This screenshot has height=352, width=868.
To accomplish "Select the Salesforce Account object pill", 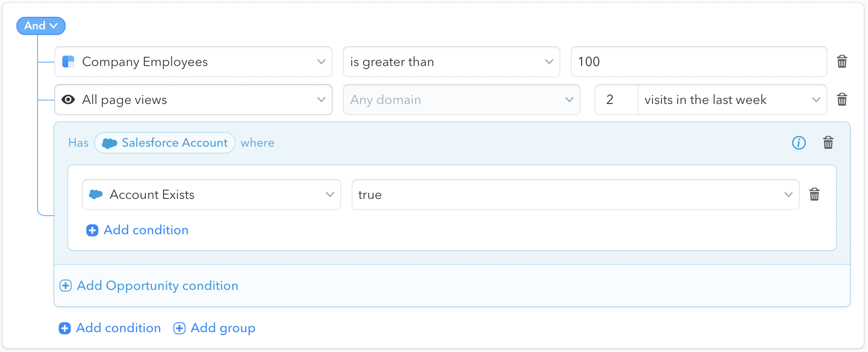I will [x=165, y=143].
